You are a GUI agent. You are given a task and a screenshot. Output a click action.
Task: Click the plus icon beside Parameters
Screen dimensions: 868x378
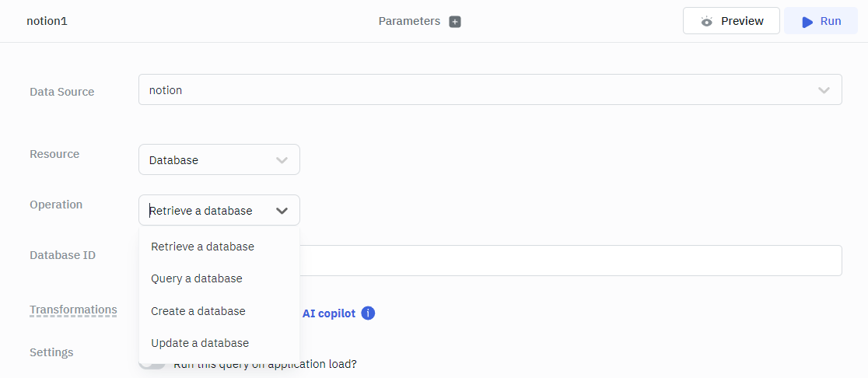click(455, 22)
